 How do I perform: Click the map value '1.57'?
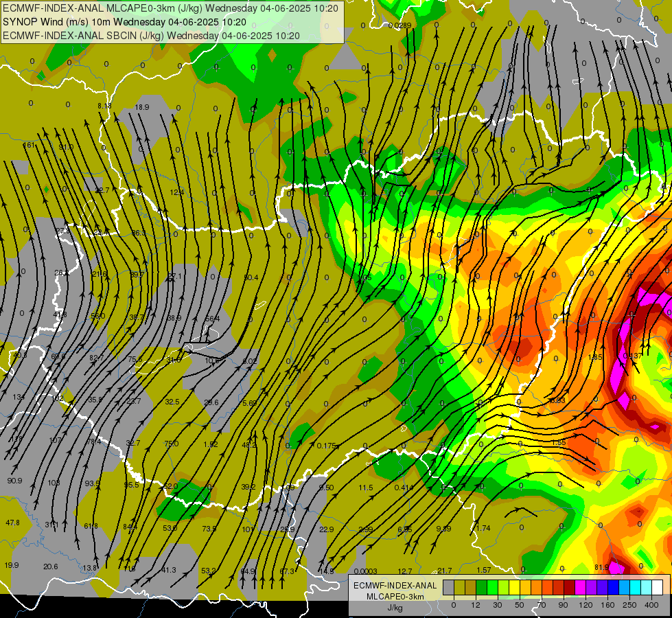point(484,570)
